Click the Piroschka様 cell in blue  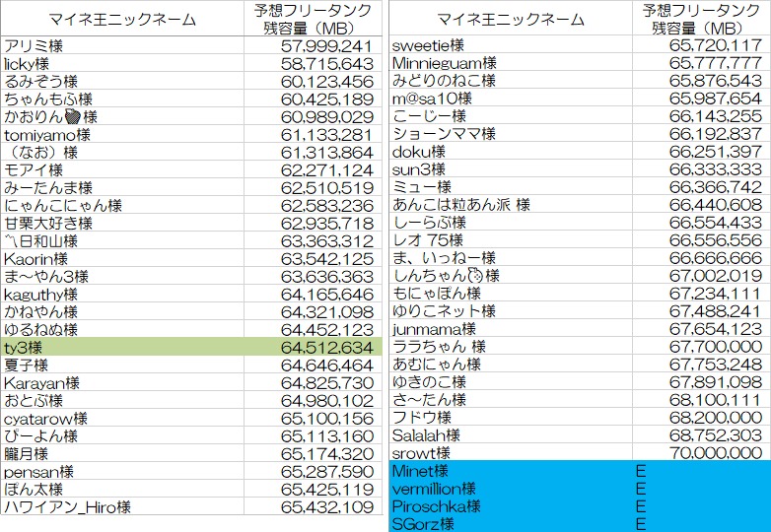click(x=511, y=506)
